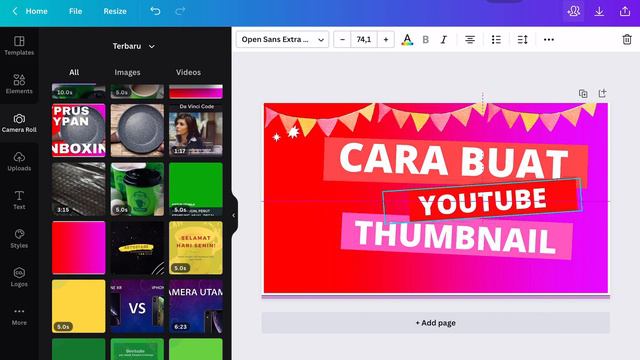The image size is (640, 360).
Task: Open the share with people icon
Action: click(x=573, y=11)
